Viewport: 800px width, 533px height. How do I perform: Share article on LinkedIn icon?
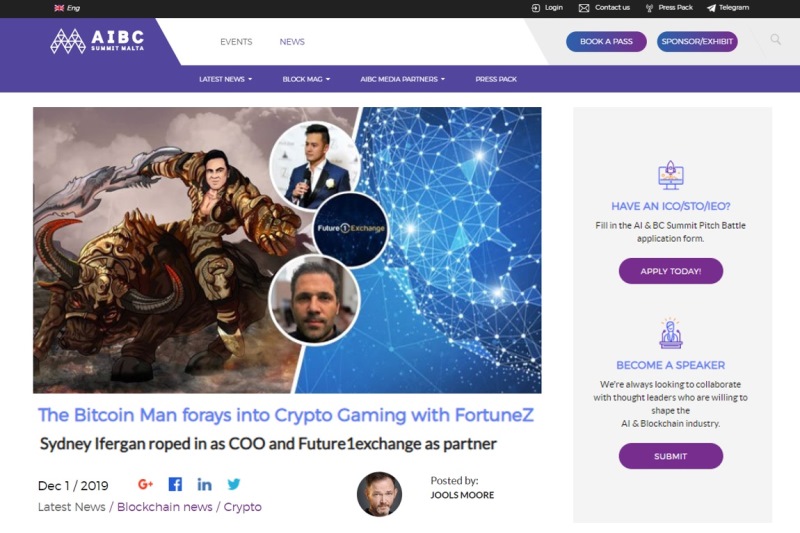[x=205, y=485]
